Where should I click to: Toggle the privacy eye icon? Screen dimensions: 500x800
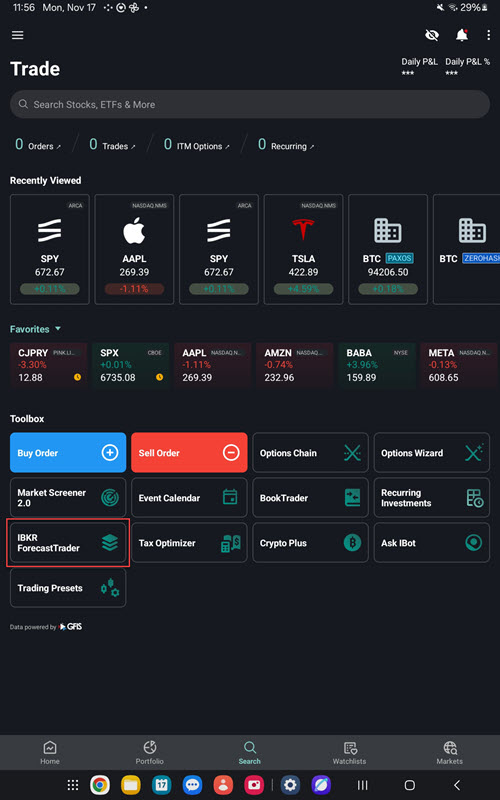tap(432, 35)
